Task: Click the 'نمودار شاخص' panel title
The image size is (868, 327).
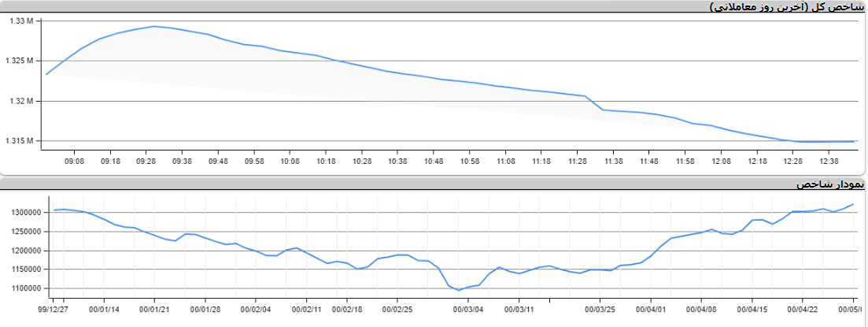Action: pyautogui.click(x=829, y=184)
